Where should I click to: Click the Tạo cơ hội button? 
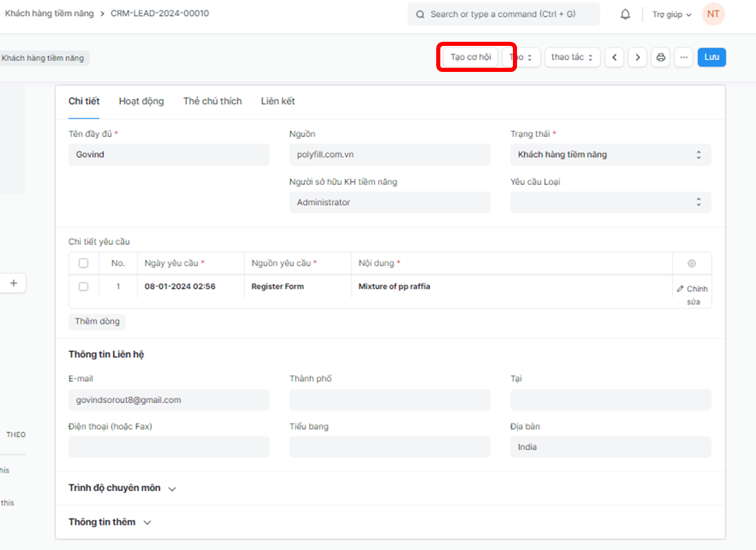click(x=470, y=58)
